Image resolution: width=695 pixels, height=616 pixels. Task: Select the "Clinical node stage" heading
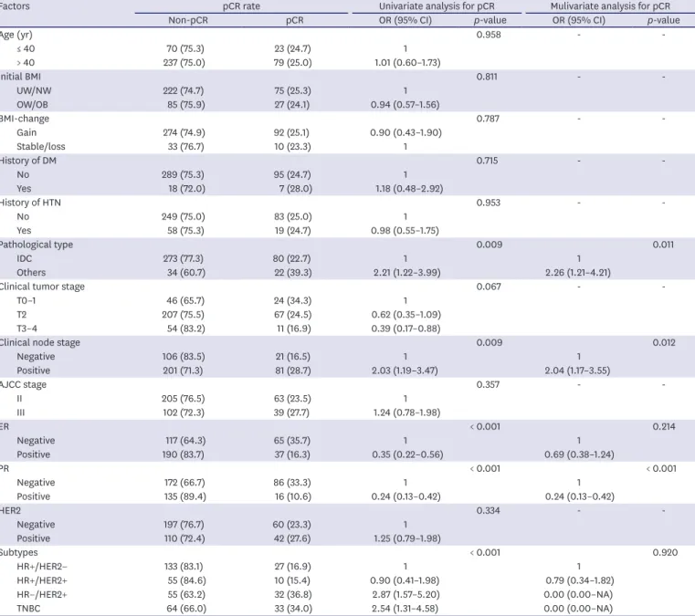(40, 343)
